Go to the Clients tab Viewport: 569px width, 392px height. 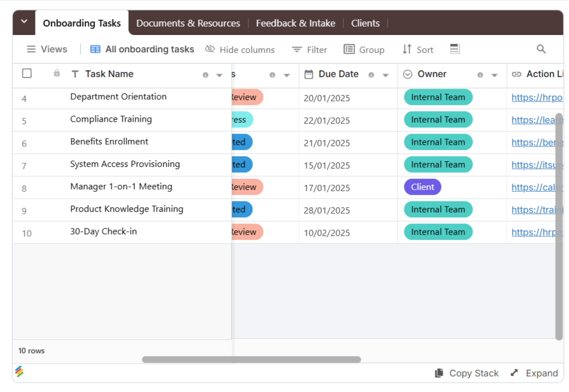(x=365, y=23)
